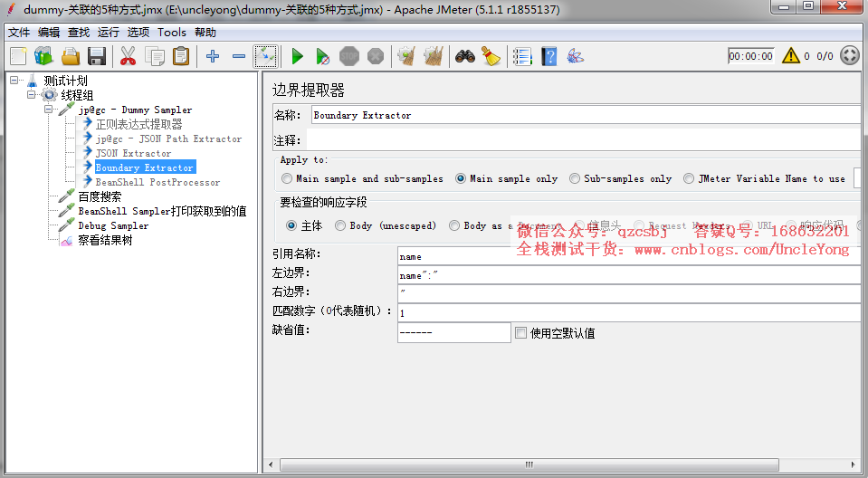This screenshot has width=868, height=478.
Task: Cut selected element with scissors icon
Action: click(x=128, y=56)
